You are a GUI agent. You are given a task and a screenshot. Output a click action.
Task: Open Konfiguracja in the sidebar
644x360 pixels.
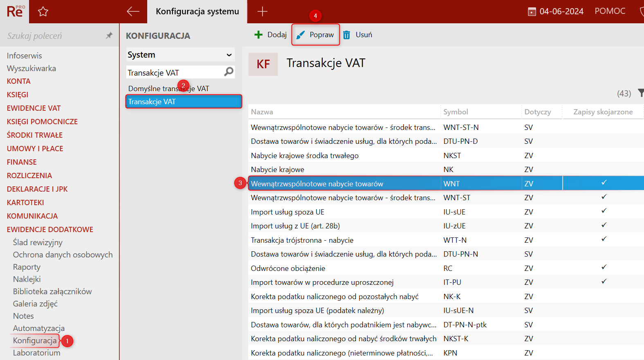[35, 340]
